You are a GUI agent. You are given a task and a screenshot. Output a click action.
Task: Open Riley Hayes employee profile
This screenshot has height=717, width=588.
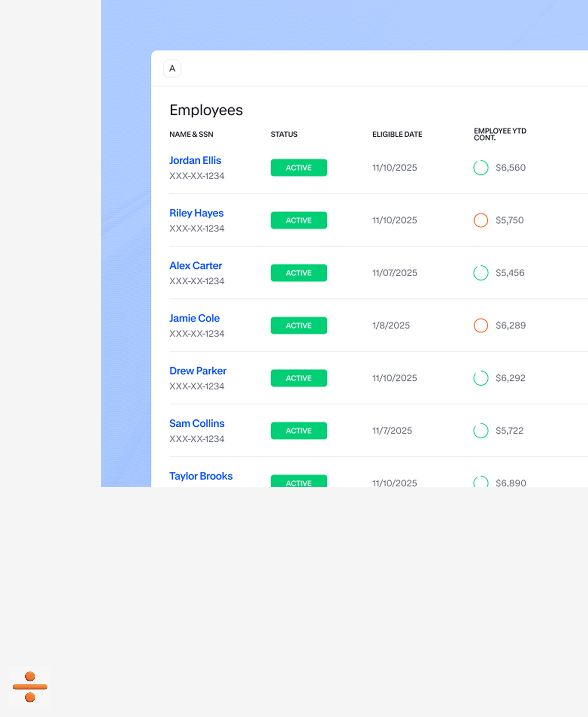[x=196, y=213]
